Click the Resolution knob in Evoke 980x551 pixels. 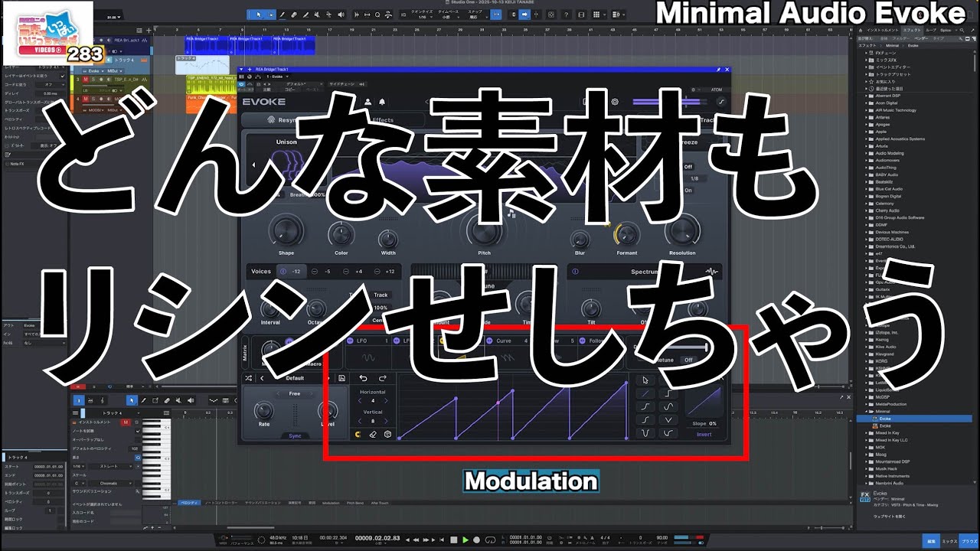coord(682,230)
